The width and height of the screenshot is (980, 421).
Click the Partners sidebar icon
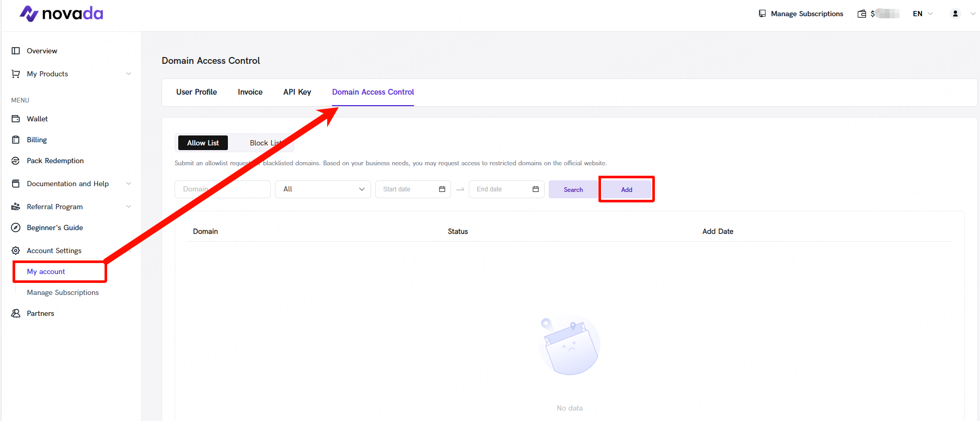pos(16,313)
